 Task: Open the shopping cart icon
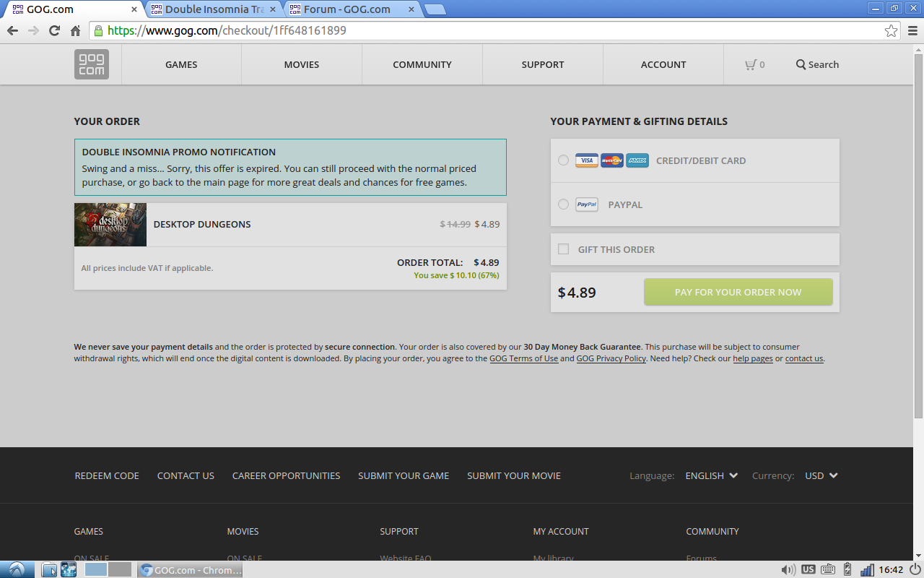tap(751, 64)
